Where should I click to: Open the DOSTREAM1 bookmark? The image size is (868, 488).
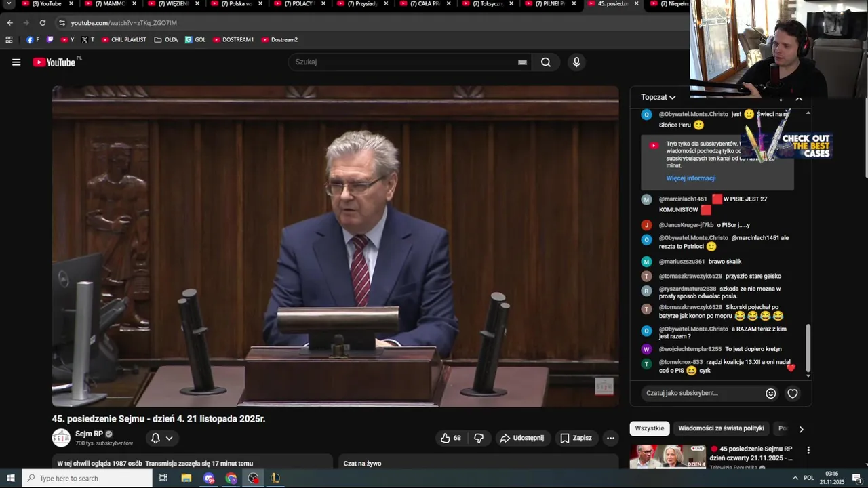[x=233, y=40]
